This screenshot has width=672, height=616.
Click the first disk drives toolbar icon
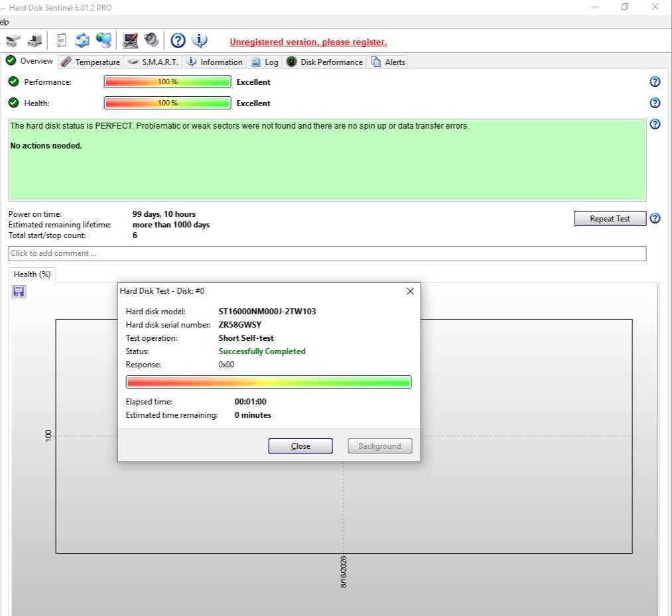(x=13, y=40)
